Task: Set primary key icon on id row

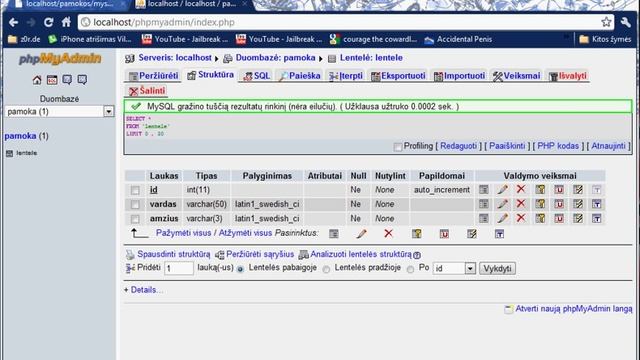Action: [540, 190]
